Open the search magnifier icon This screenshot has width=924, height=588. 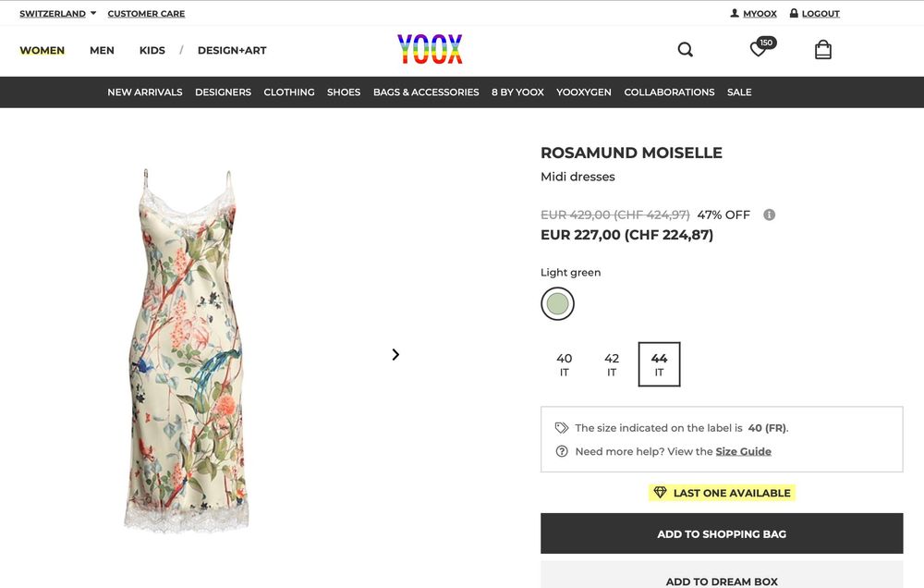point(685,50)
